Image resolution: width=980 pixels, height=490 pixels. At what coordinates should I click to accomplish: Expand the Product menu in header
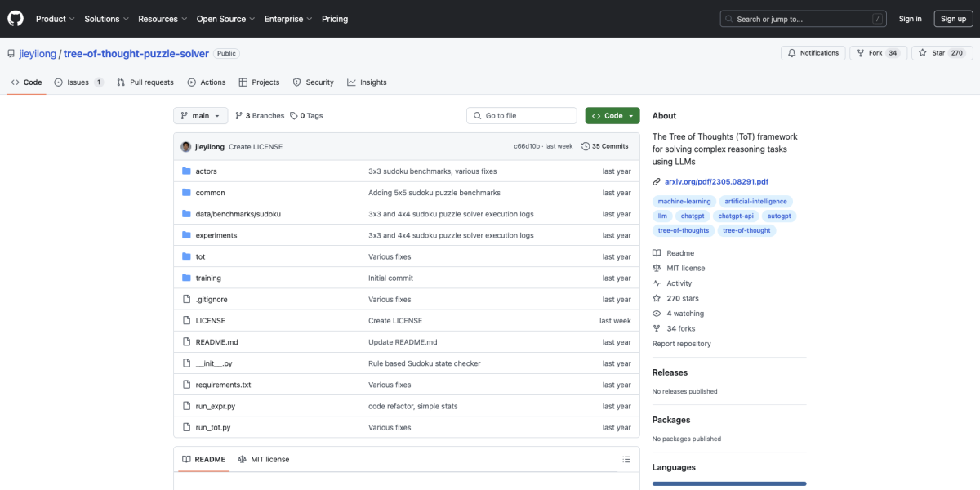pos(55,19)
